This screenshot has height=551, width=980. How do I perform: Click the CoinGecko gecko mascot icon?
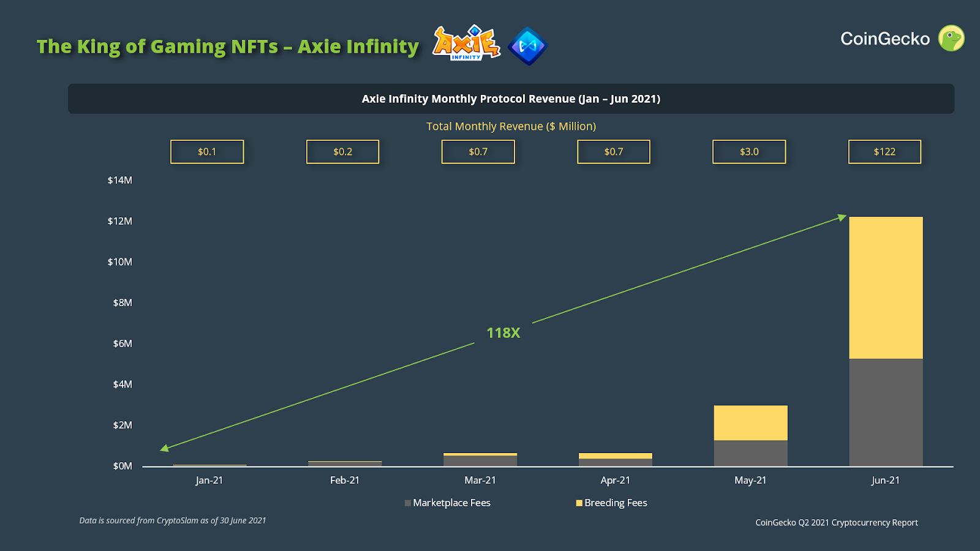point(951,38)
